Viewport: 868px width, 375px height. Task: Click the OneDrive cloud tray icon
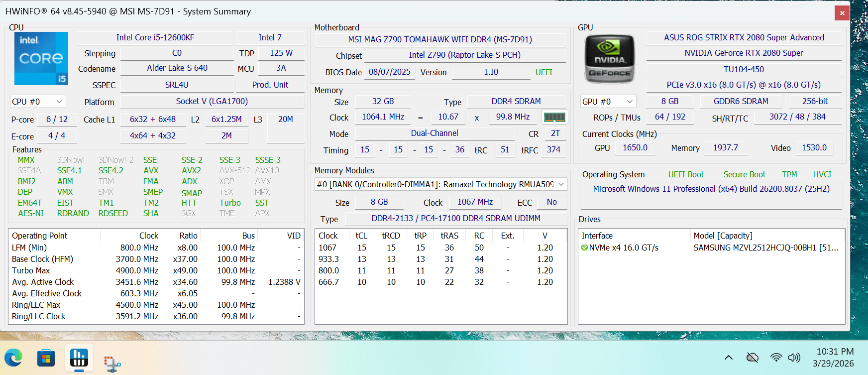pyautogui.click(x=753, y=357)
